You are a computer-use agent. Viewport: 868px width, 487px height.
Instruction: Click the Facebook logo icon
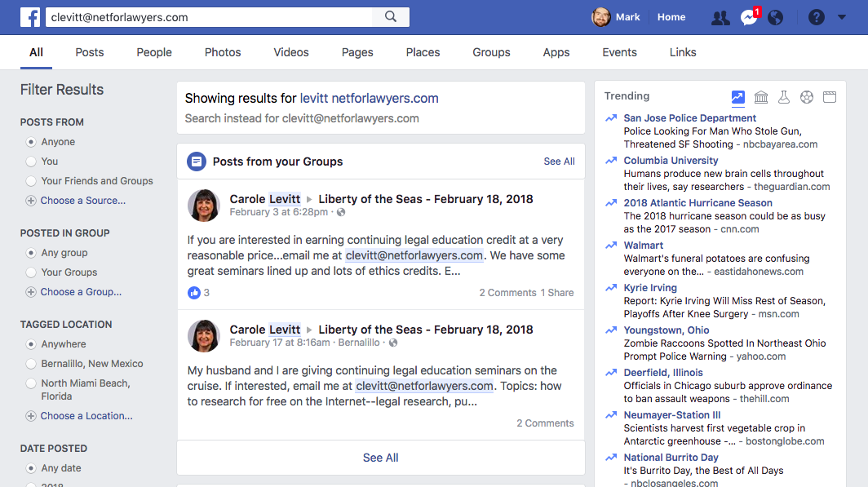point(30,17)
